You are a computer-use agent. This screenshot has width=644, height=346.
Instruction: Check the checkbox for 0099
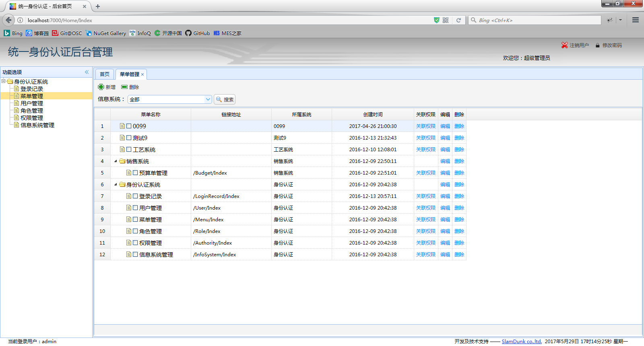tap(129, 126)
